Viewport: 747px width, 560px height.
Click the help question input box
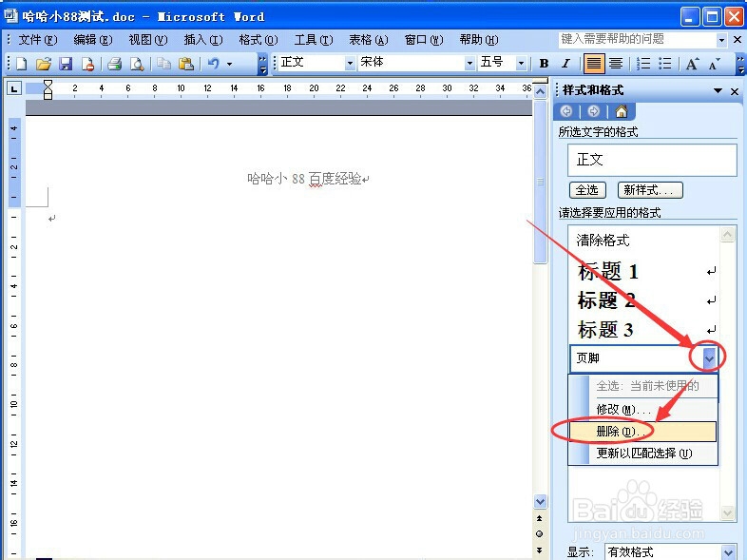(x=638, y=40)
